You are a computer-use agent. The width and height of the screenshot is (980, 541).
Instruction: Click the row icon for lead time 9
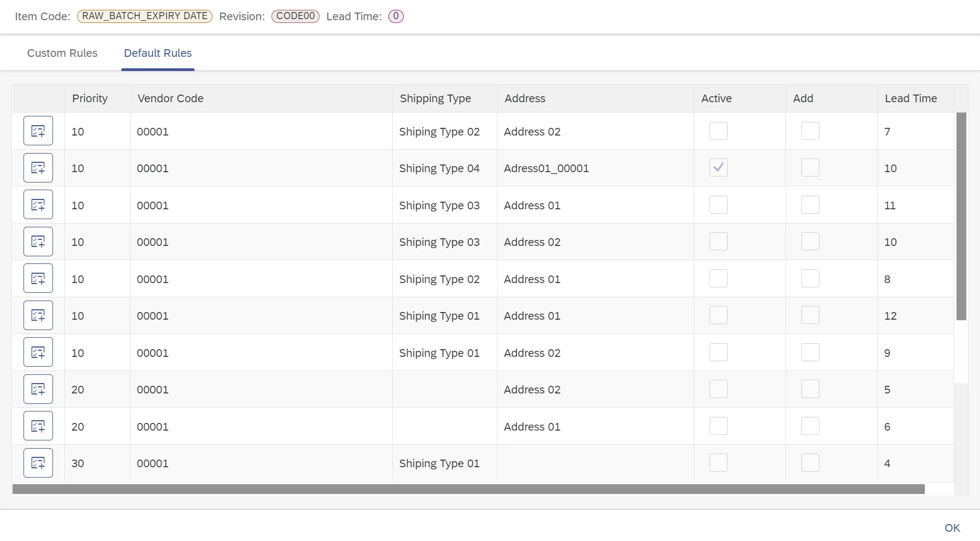(38, 352)
